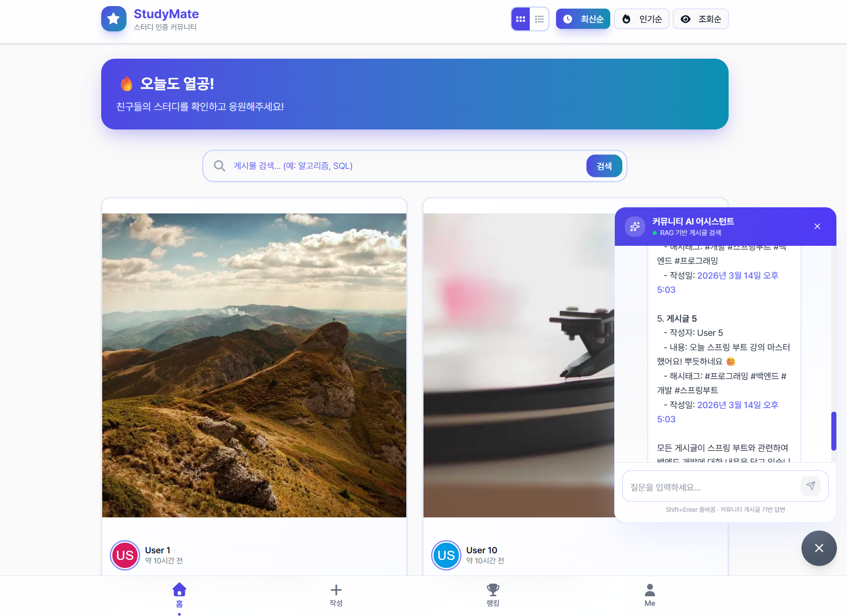Switch to list view layout
Screen dimensions: 847x616
coord(539,19)
